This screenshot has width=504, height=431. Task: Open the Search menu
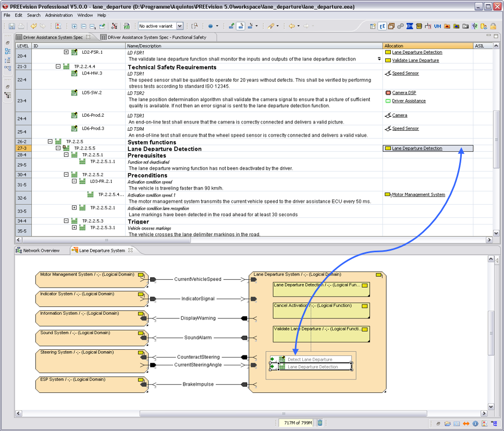(34, 15)
